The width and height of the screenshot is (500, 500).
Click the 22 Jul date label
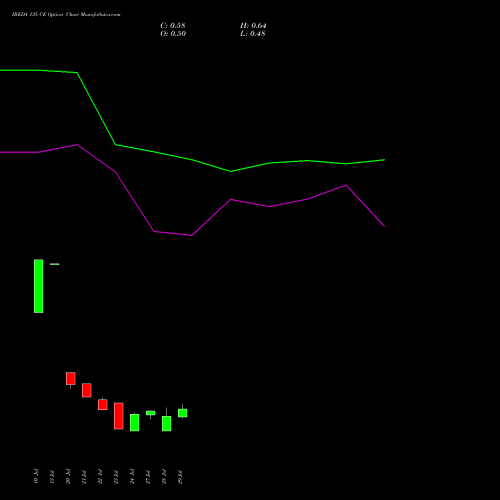[x=100, y=477]
